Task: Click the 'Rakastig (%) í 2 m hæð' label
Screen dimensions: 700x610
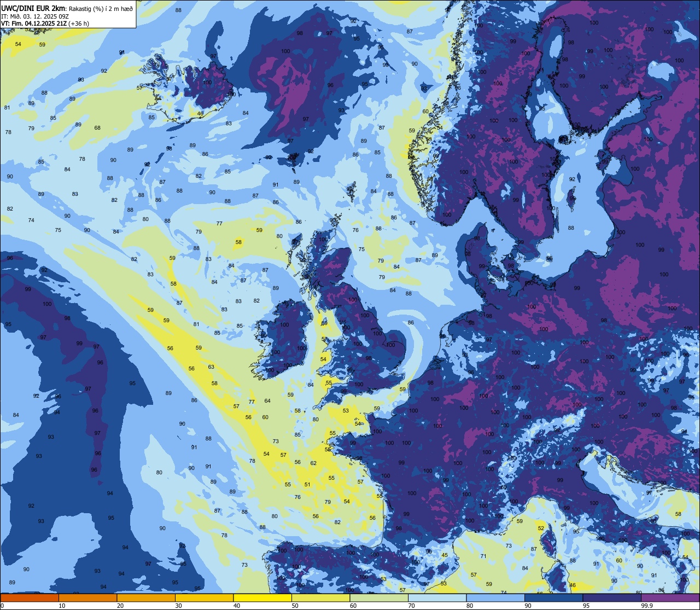Action: pyautogui.click(x=101, y=8)
